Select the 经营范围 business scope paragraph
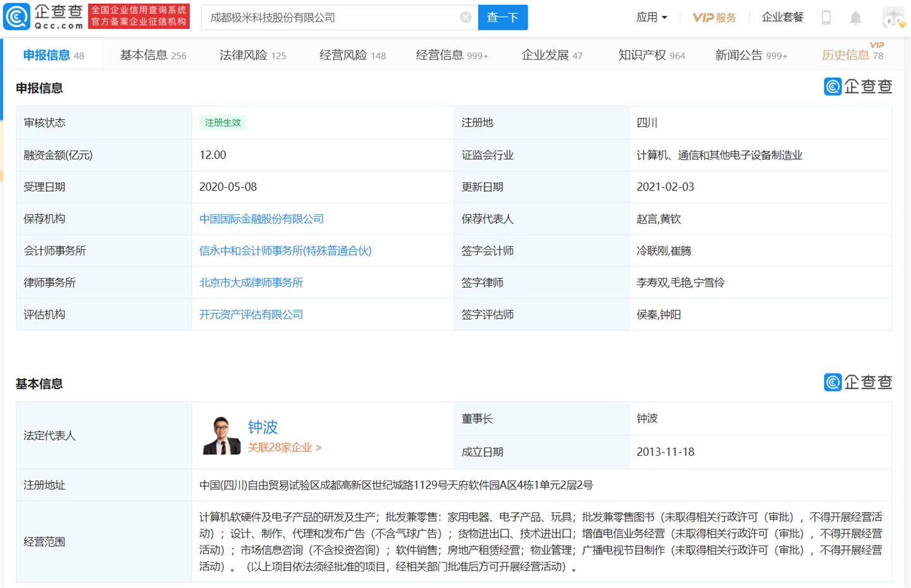The image size is (911, 588). point(541,542)
